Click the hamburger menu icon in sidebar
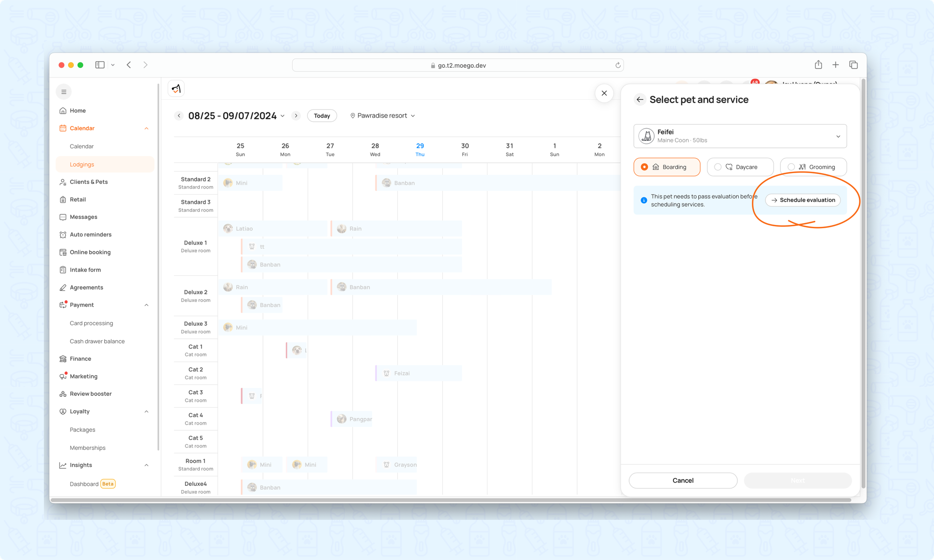This screenshot has width=934, height=560. point(64,92)
